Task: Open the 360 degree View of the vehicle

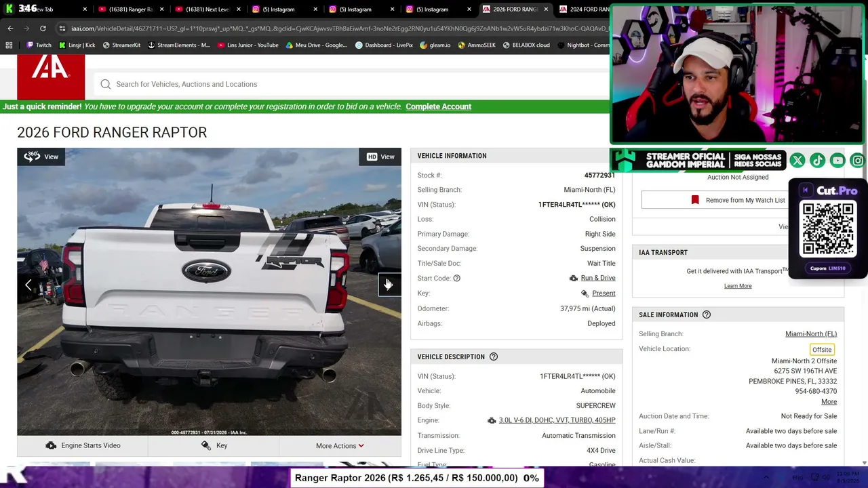Action: point(41,157)
